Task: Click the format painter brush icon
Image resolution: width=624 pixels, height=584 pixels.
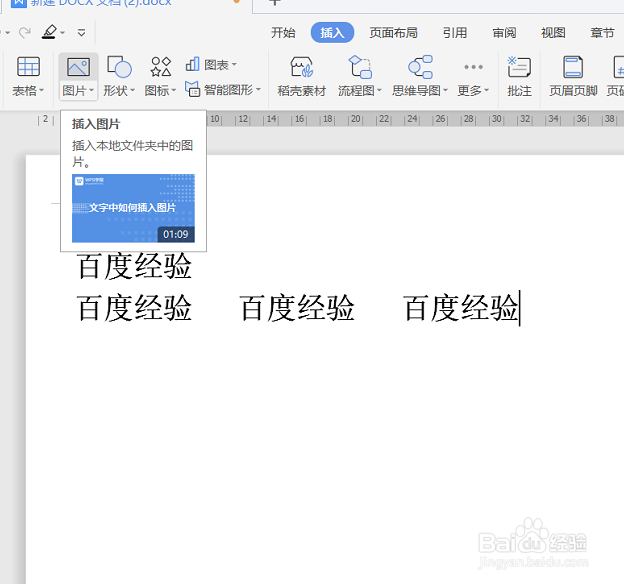Action: [x=50, y=32]
